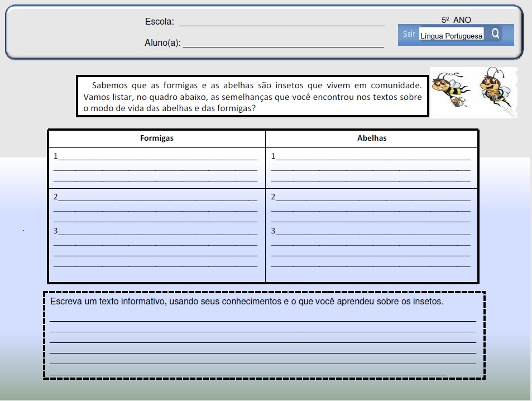Click the Formigas column header

point(157,138)
